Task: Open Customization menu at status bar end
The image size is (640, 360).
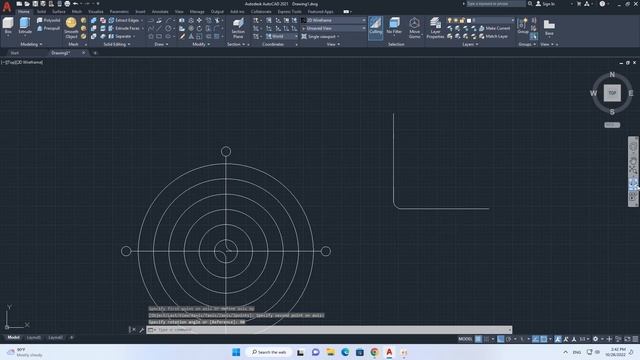Action: [635, 339]
